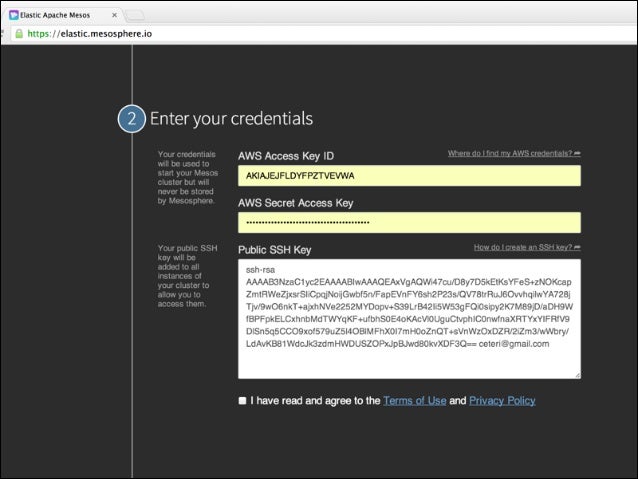Click the 'ssh-rsa' text in the key box
This screenshot has height=479, width=638.
tap(260, 269)
